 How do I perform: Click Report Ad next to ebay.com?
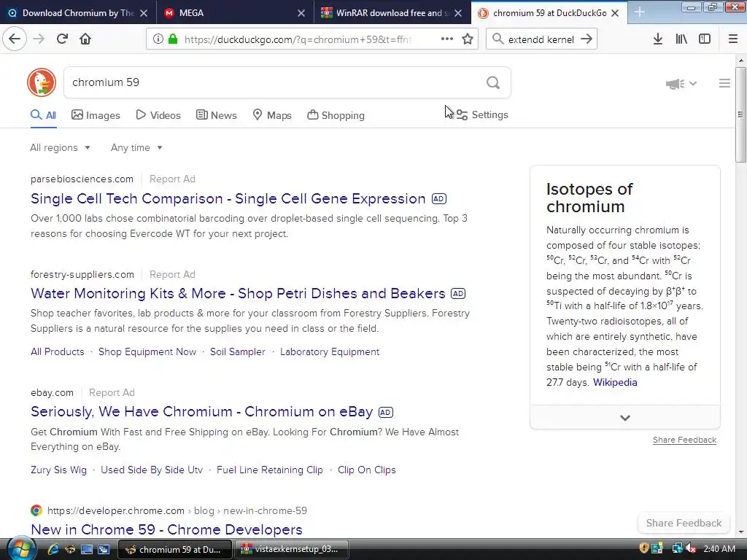pos(112,392)
